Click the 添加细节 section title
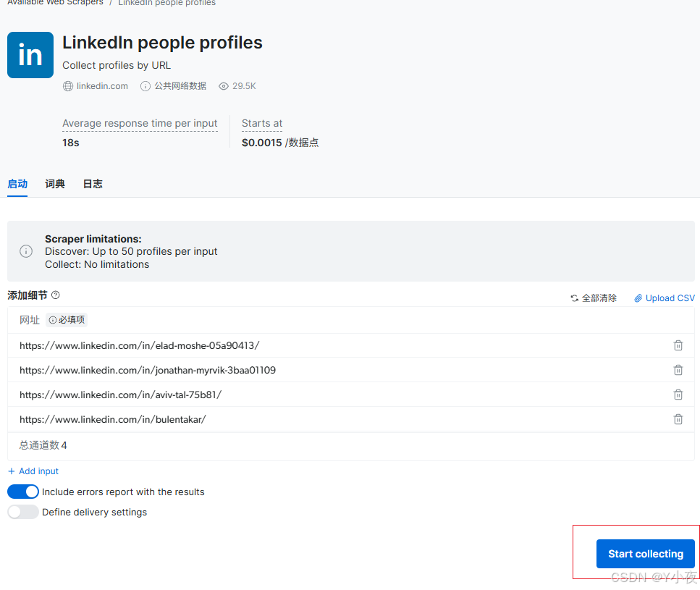The height and width of the screenshot is (590, 700). (x=28, y=295)
